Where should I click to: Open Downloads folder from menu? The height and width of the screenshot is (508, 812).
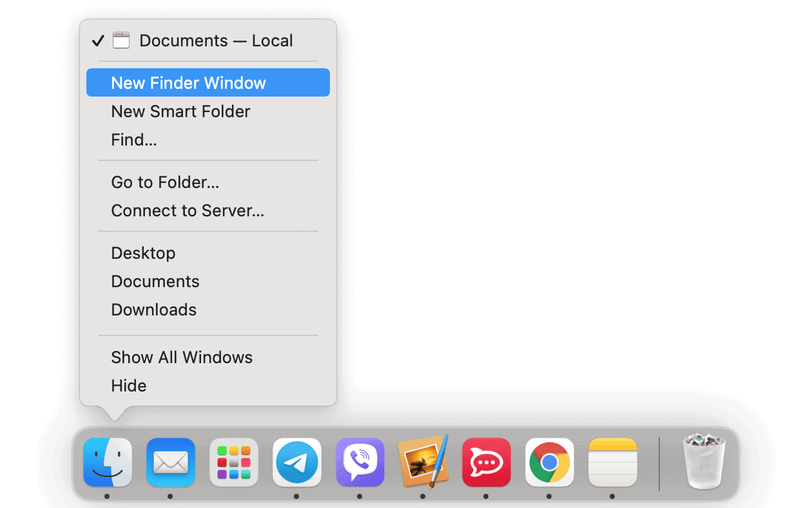point(208,310)
